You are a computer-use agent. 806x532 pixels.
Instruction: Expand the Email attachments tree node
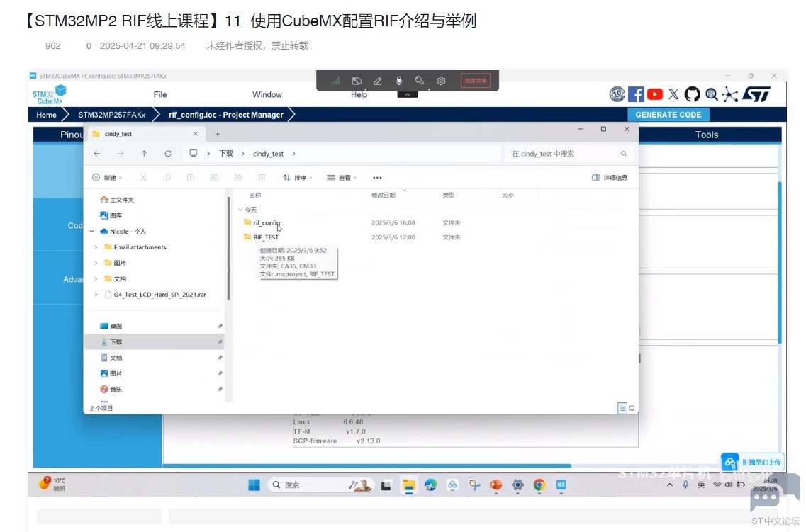(x=96, y=247)
